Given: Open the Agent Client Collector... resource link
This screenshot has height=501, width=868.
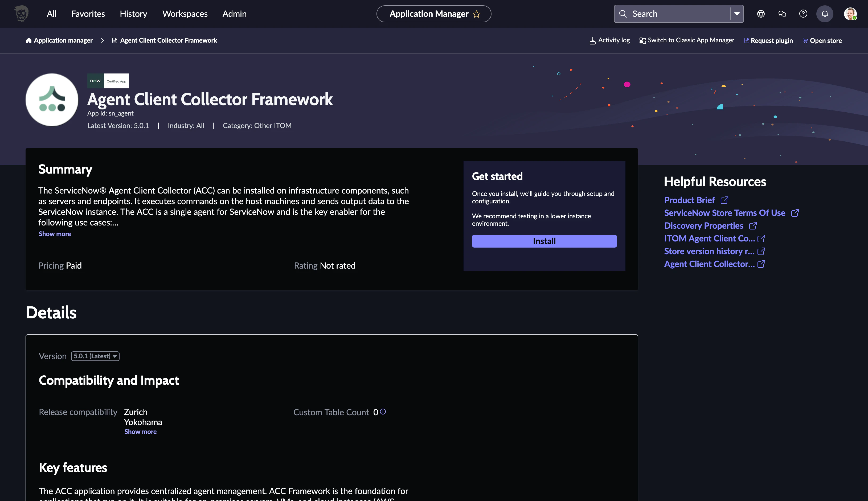Looking at the screenshot, I should (709, 264).
